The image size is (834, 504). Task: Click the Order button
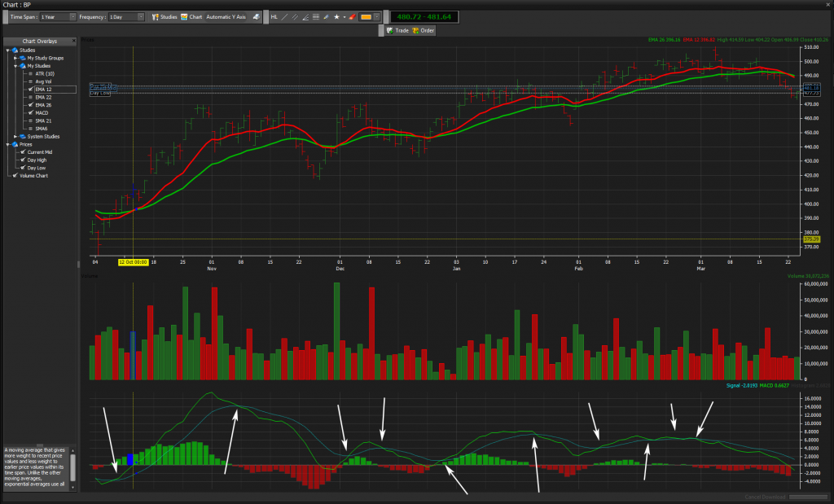(x=424, y=30)
